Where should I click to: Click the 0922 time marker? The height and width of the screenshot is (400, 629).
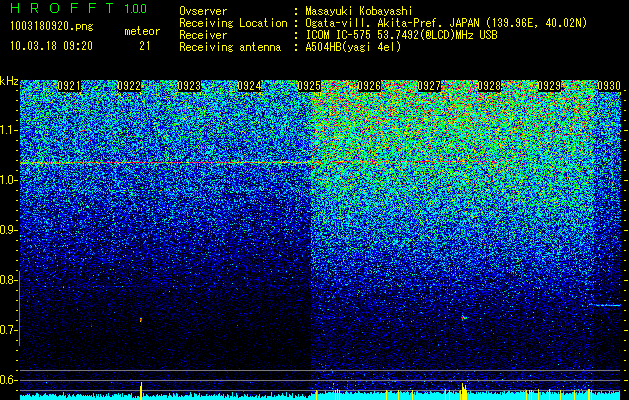[x=129, y=86]
